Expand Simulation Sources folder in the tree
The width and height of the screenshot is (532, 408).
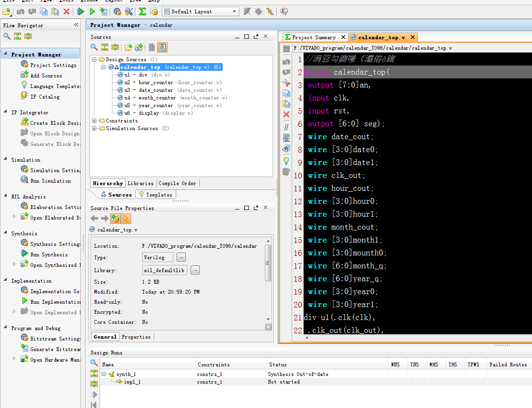pos(94,128)
